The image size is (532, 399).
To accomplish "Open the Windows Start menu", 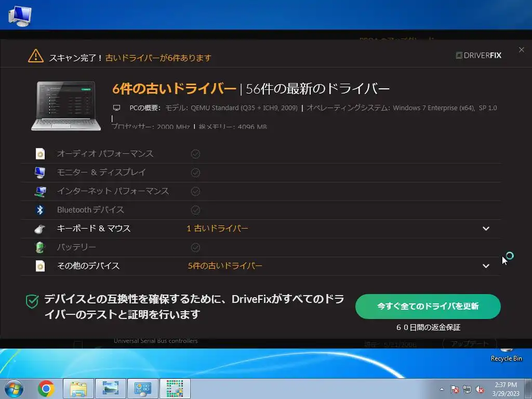I will pyautogui.click(x=14, y=389).
